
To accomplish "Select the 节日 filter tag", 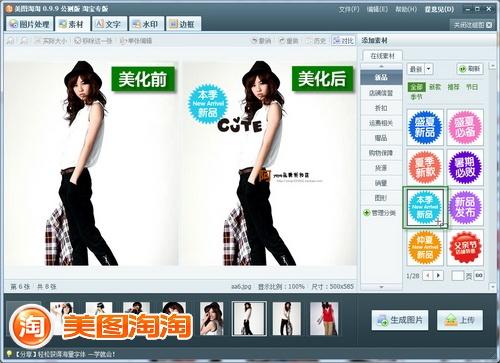I will point(472,87).
